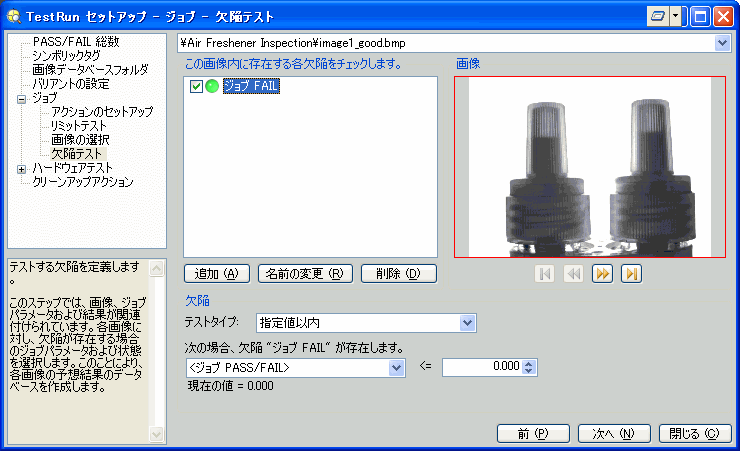Select リミットテスト in the tree
This screenshot has width=740, height=451.
coord(80,126)
